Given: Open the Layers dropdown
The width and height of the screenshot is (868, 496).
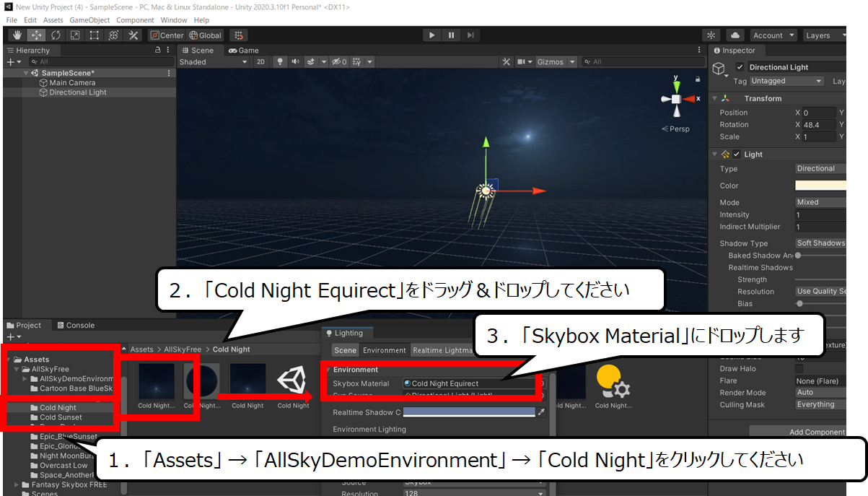Looking at the screenshot, I should coord(823,35).
